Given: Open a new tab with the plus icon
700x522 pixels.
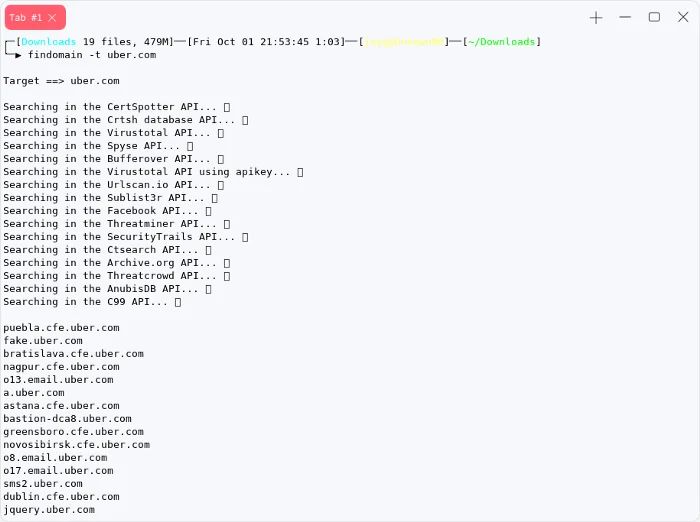Looking at the screenshot, I should (596, 18).
